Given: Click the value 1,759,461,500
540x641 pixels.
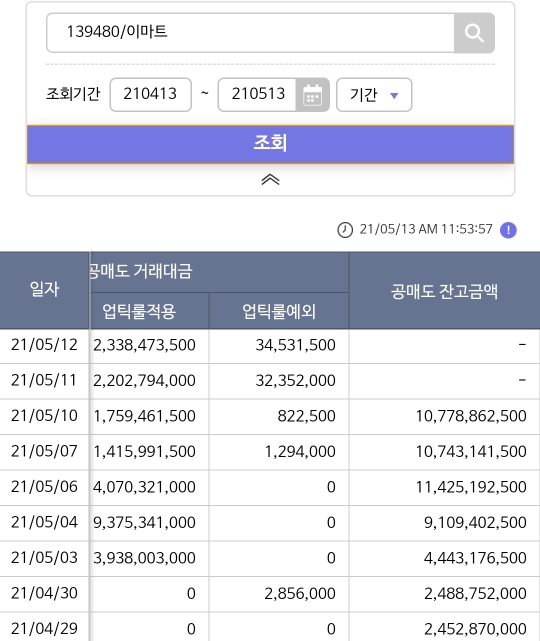Looking at the screenshot, I should tap(144, 416).
